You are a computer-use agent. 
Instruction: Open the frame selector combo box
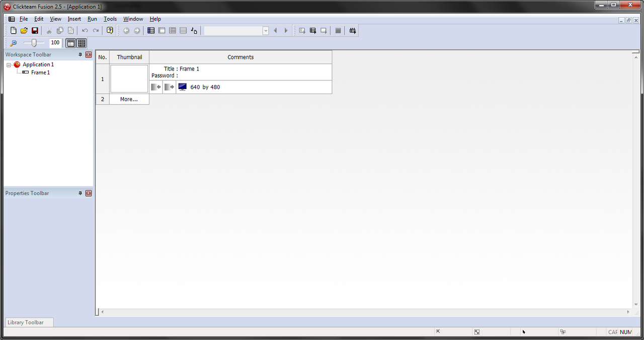[236, 31]
